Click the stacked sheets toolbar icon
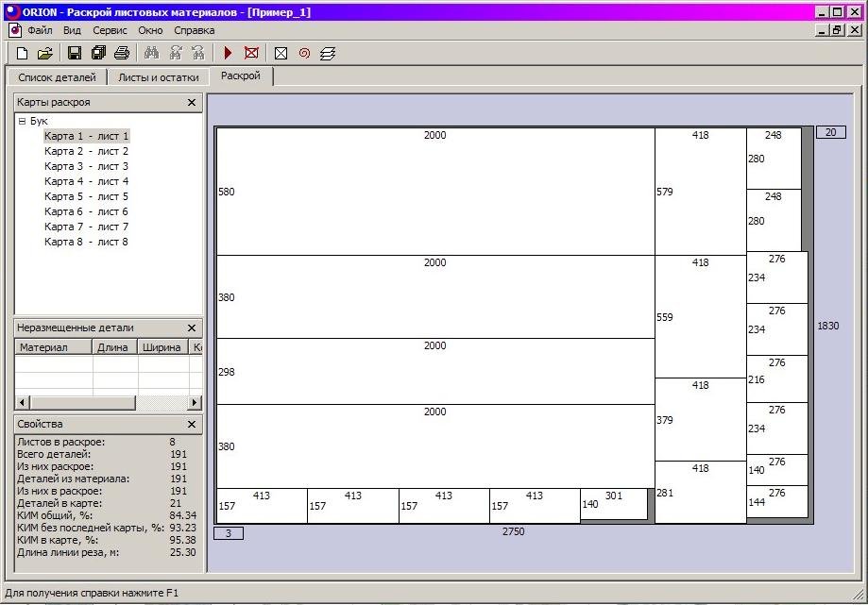The image size is (868, 605). [x=328, y=54]
